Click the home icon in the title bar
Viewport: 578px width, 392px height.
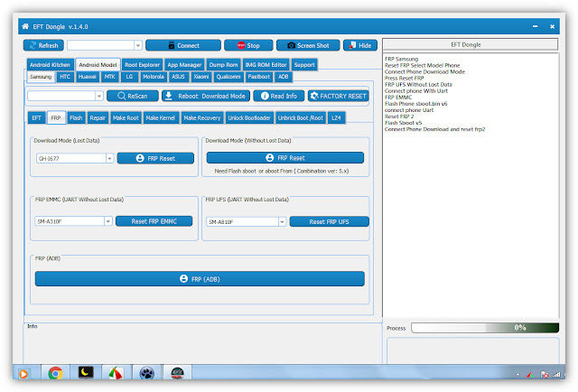(x=25, y=26)
